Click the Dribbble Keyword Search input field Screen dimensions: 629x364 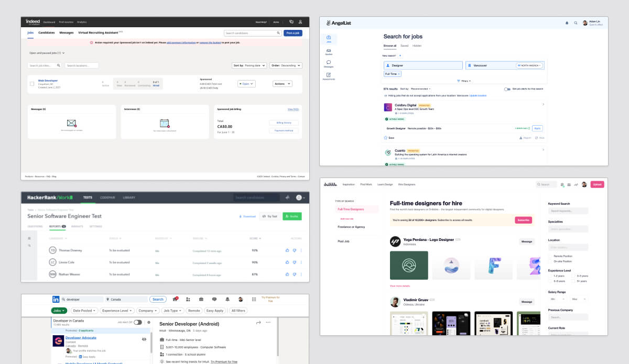pyautogui.click(x=568, y=211)
